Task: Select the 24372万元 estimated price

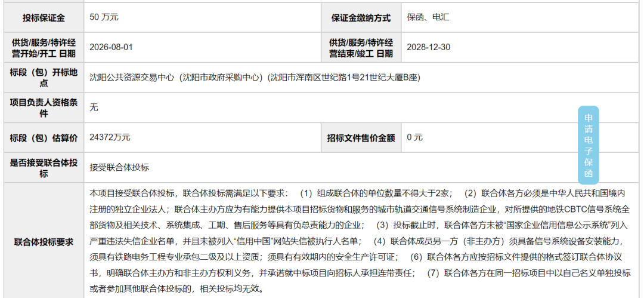Action: point(110,137)
